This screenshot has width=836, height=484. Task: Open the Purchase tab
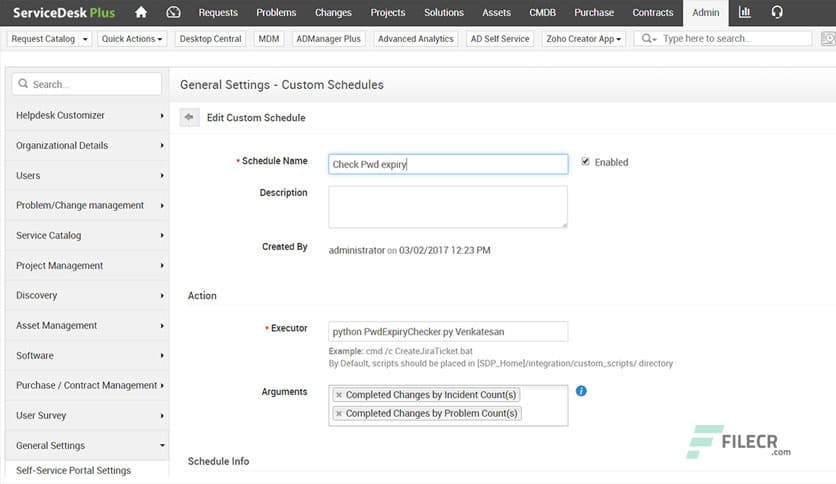tap(594, 12)
